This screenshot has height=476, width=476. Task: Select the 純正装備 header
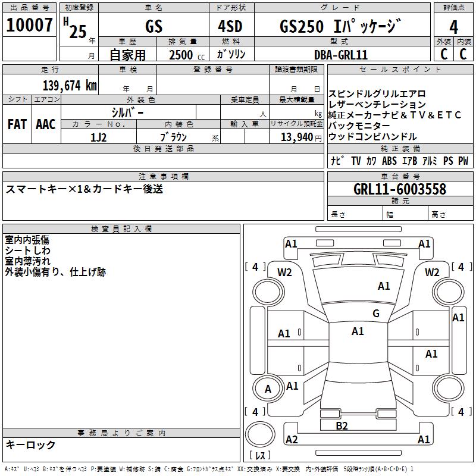(400, 148)
